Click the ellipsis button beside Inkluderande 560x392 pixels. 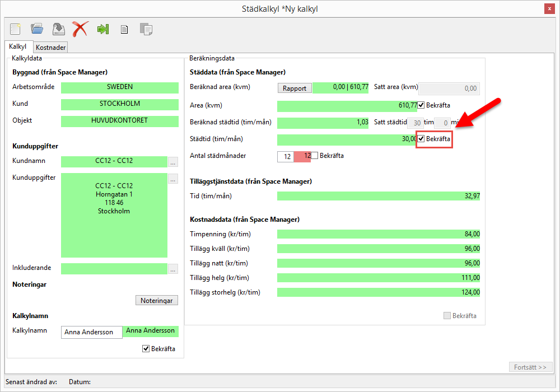[173, 269]
